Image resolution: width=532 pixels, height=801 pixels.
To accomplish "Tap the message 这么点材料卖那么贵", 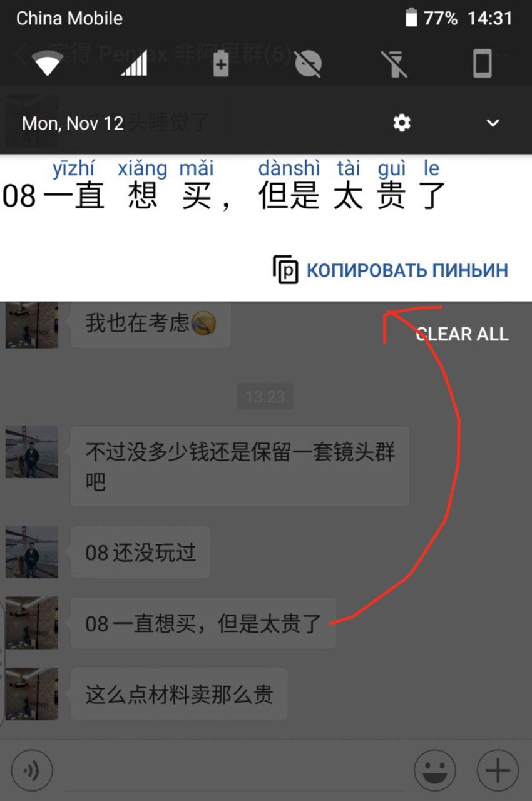I will [x=179, y=694].
